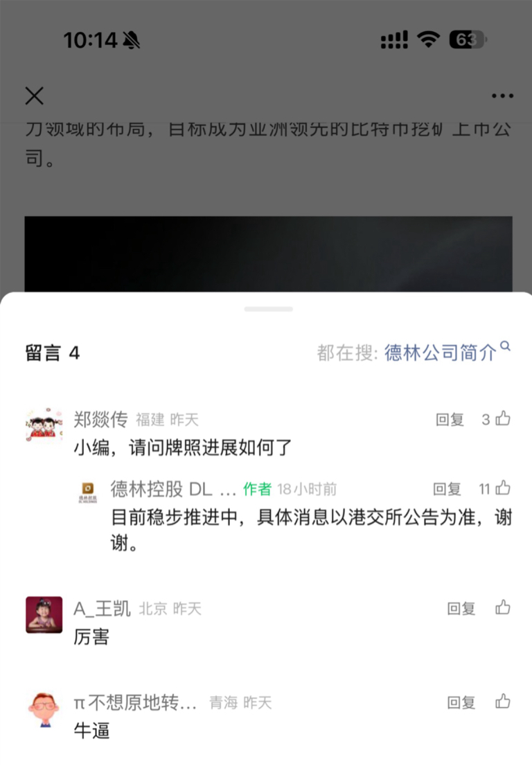
Task: Like the 牛逼 comment thumbs-up
Action: [503, 702]
